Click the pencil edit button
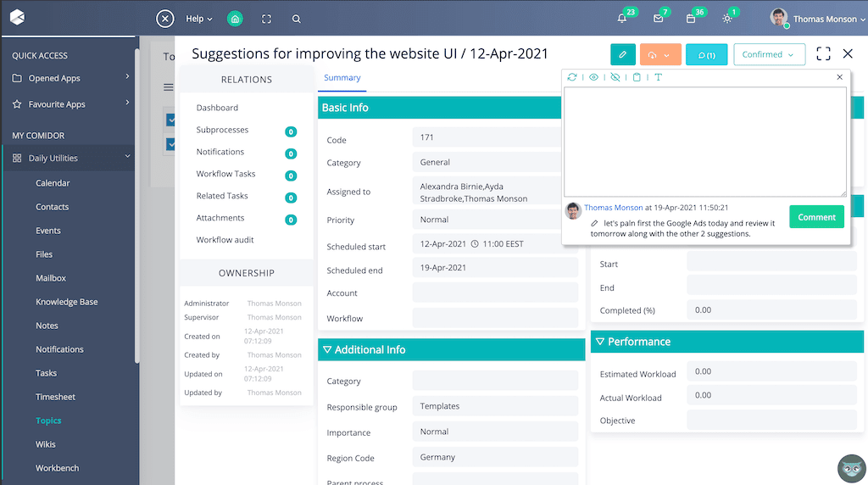The width and height of the screenshot is (868, 485). coord(622,54)
